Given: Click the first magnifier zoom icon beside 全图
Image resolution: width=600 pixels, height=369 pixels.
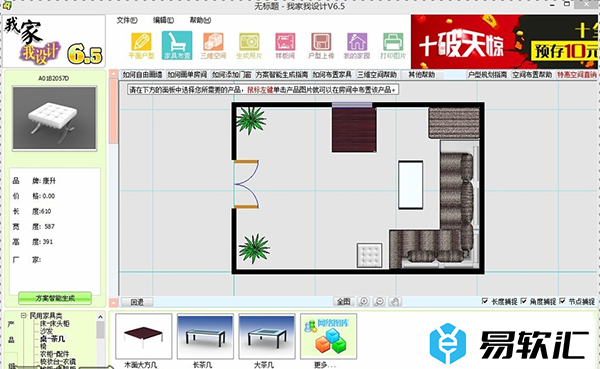Looking at the screenshot, I should click(363, 302).
